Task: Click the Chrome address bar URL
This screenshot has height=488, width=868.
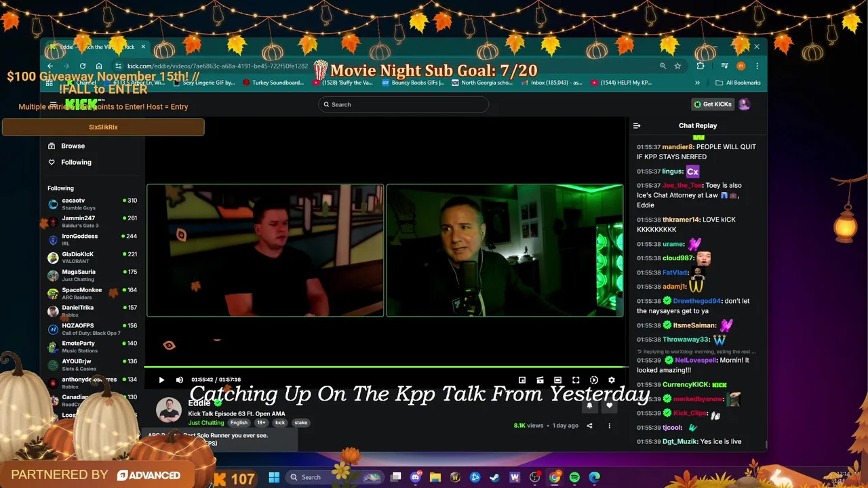Action: [218, 66]
